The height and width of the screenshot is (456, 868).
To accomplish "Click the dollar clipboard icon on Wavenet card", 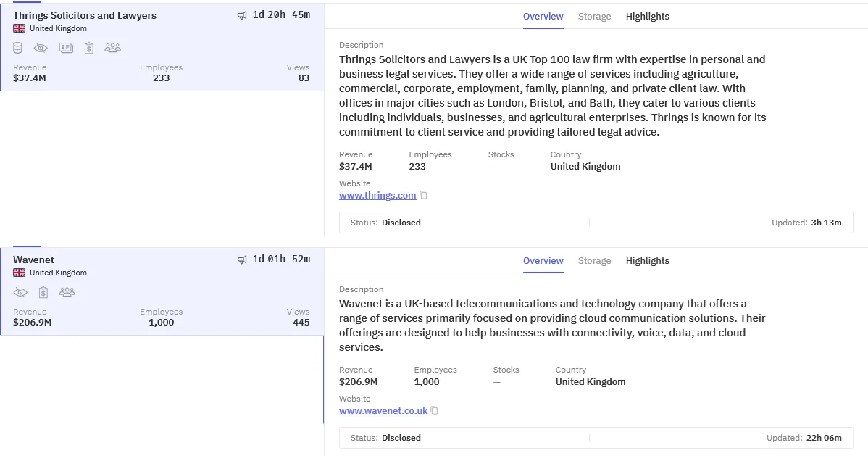I will pos(43,292).
